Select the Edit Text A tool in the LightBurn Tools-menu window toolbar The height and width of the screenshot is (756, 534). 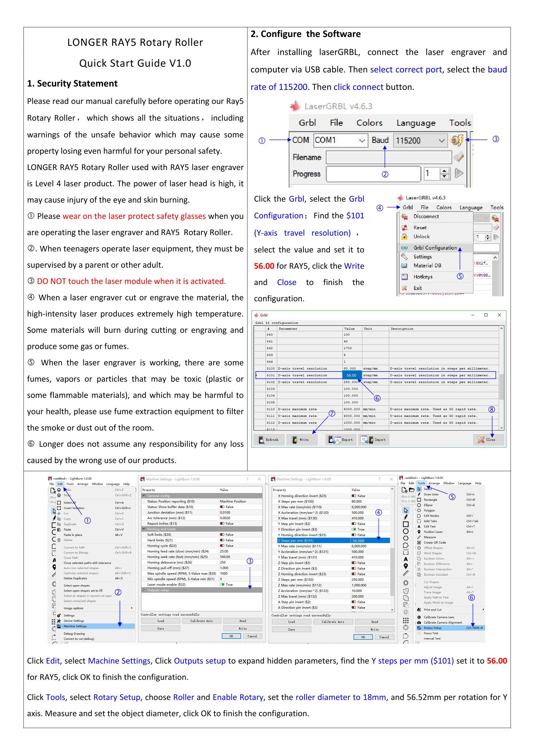(406, 559)
